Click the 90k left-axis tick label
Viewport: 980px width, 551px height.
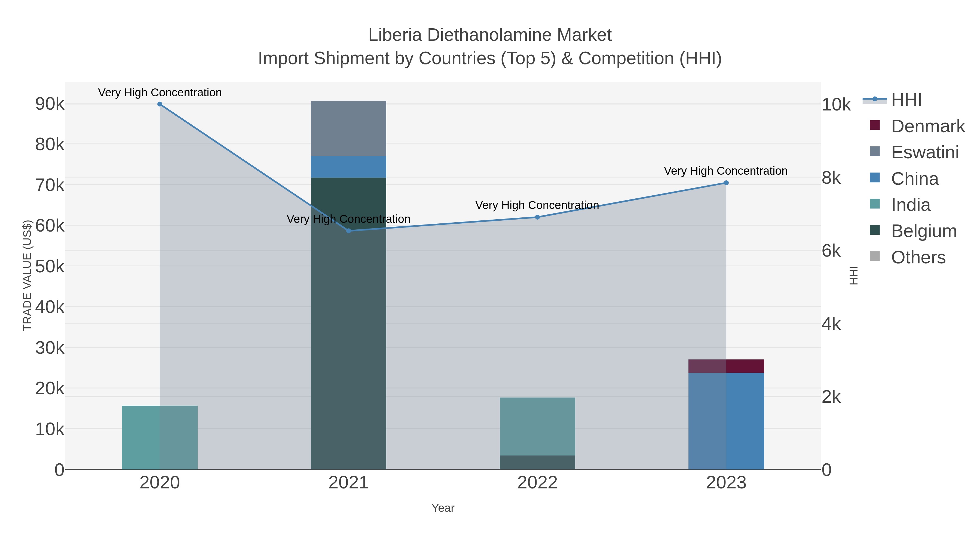tap(50, 104)
